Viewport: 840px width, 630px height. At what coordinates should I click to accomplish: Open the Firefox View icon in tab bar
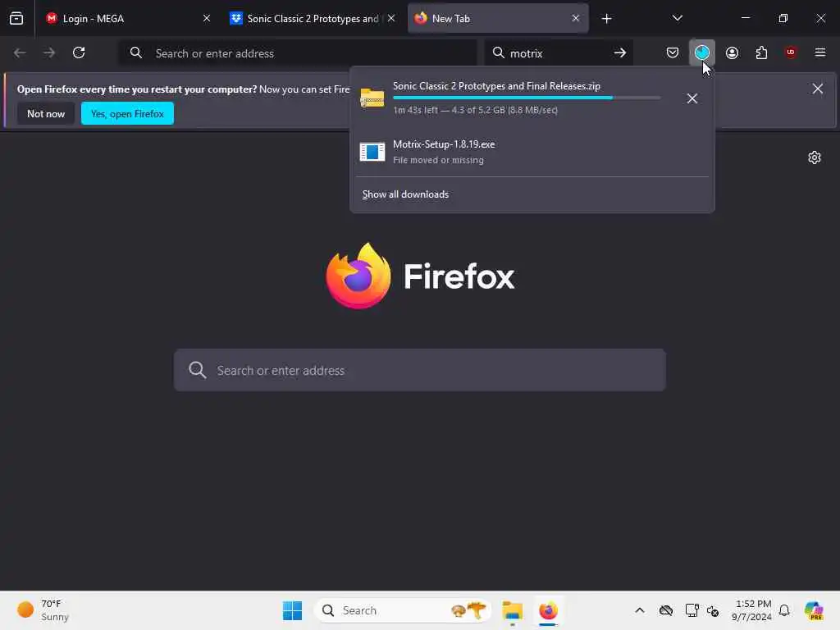point(16,18)
